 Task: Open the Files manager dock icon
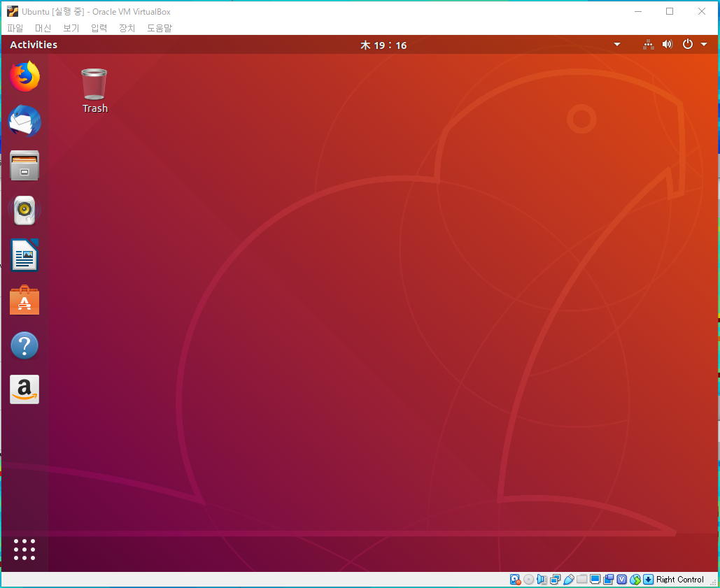(24, 165)
